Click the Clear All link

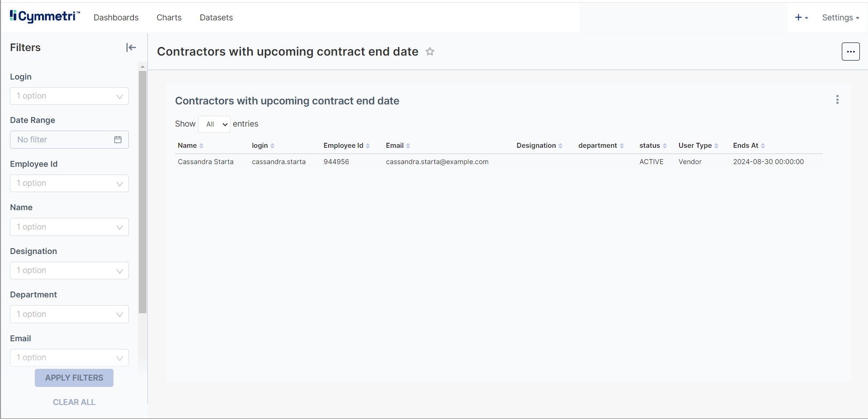click(x=74, y=402)
